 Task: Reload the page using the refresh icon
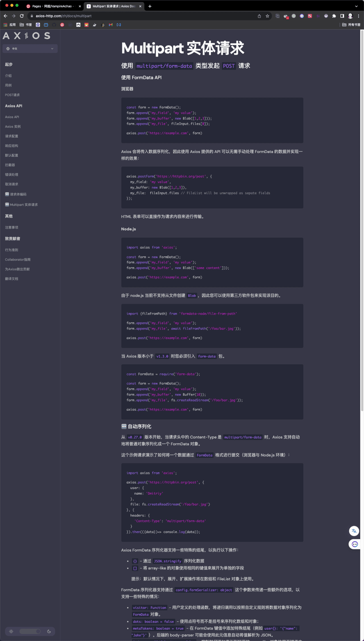[22, 16]
